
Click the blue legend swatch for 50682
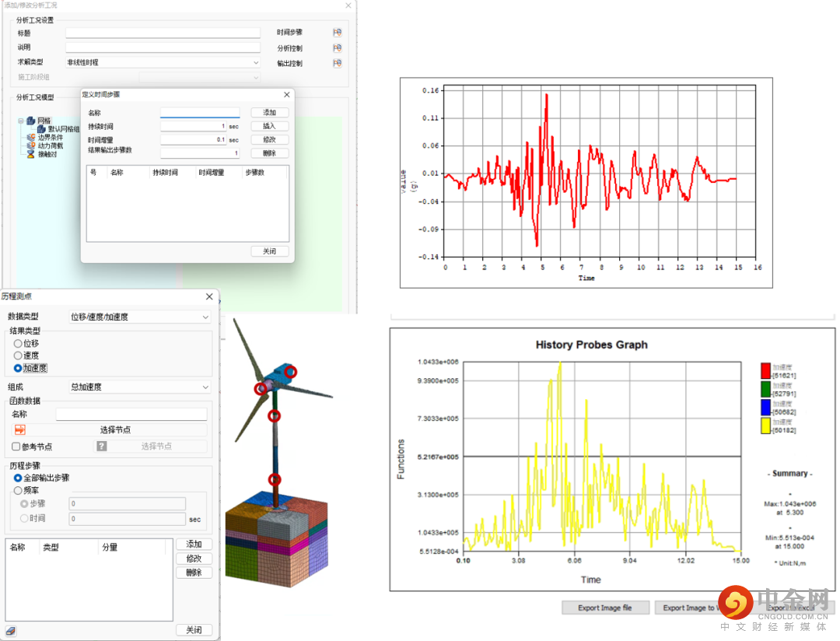pos(765,408)
